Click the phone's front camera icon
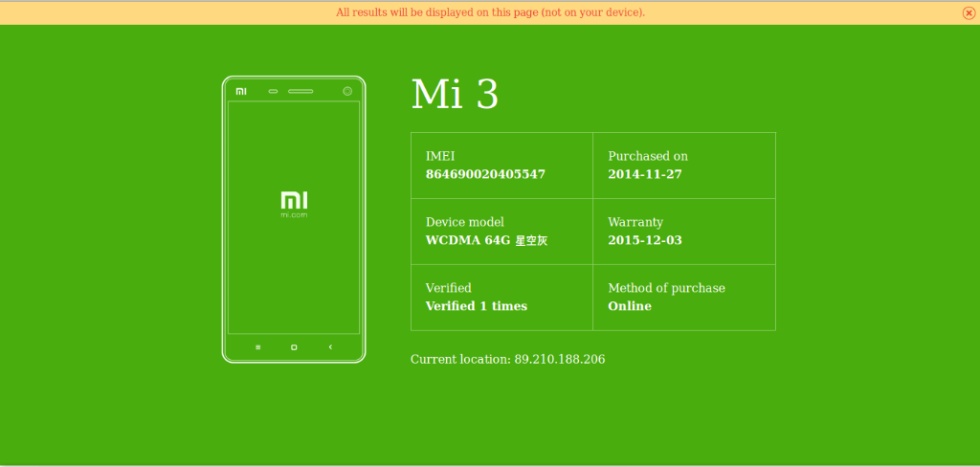This screenshot has height=467, width=980. (347, 91)
